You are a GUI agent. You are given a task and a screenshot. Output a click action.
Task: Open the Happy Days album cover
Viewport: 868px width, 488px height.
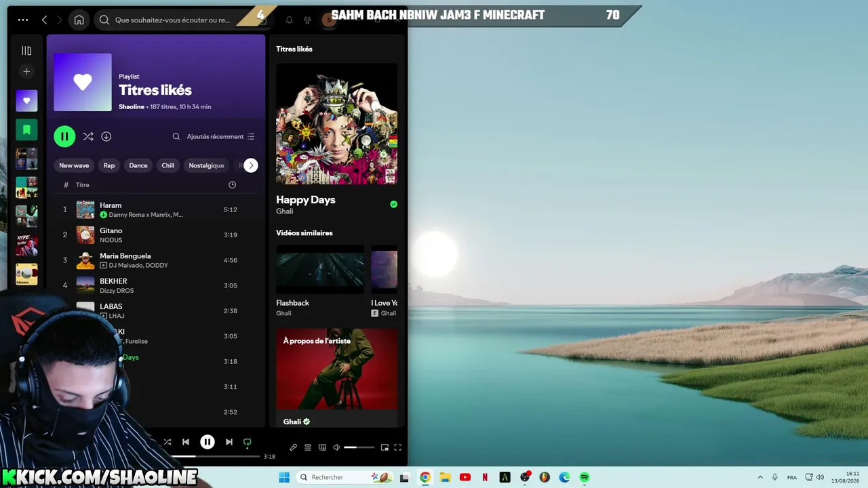coord(337,124)
